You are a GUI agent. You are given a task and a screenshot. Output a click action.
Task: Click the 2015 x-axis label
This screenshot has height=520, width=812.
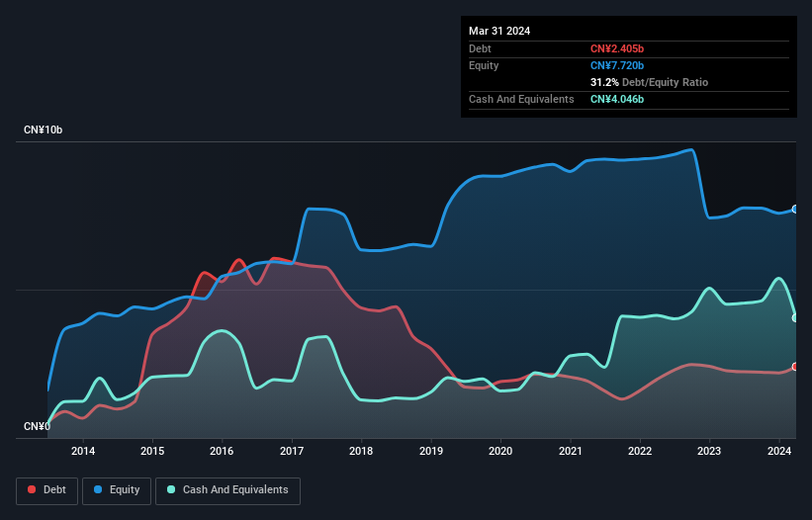pos(152,451)
